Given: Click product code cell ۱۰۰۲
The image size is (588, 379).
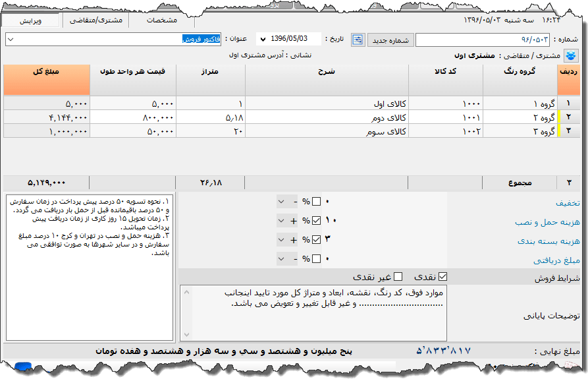Looking at the screenshot, I should point(446,131).
